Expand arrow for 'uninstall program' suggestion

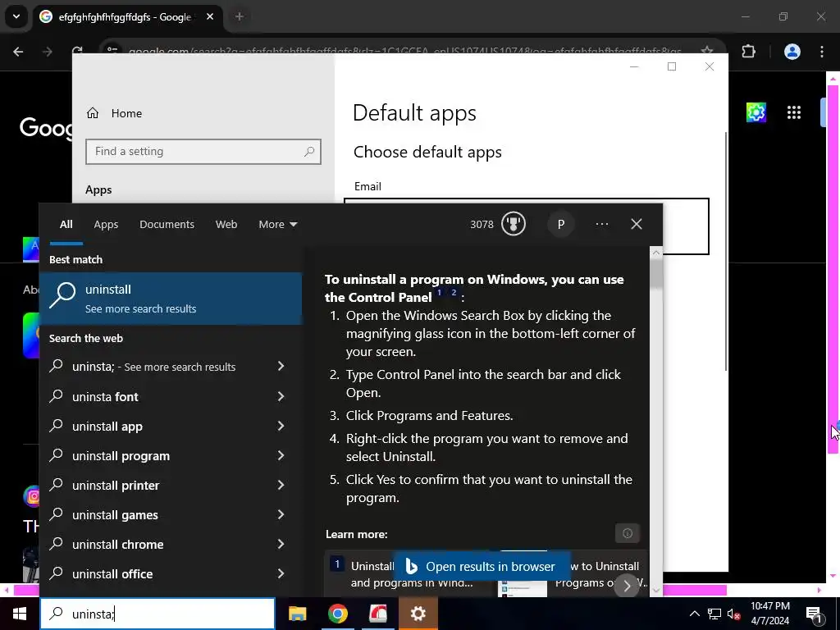click(281, 455)
